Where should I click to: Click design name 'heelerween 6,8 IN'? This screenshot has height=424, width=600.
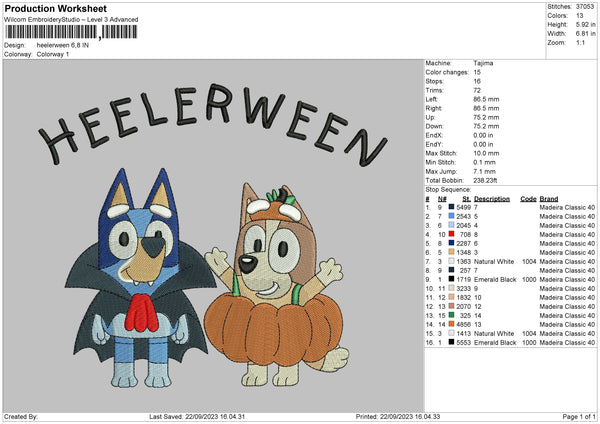click(x=63, y=45)
